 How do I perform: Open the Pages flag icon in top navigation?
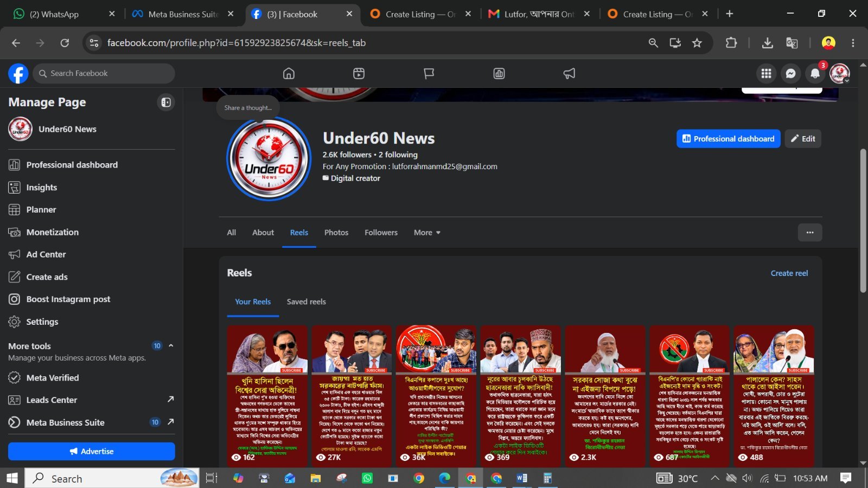click(429, 73)
